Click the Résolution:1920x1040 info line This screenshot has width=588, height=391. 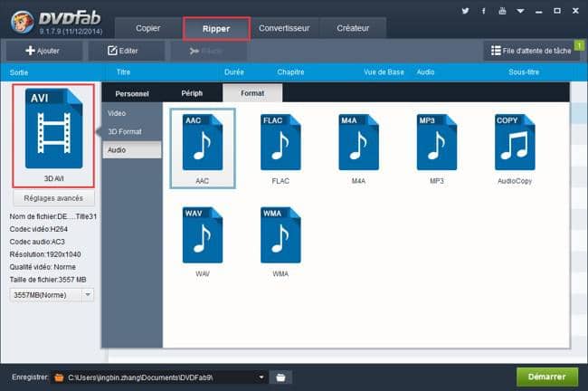tap(45, 254)
